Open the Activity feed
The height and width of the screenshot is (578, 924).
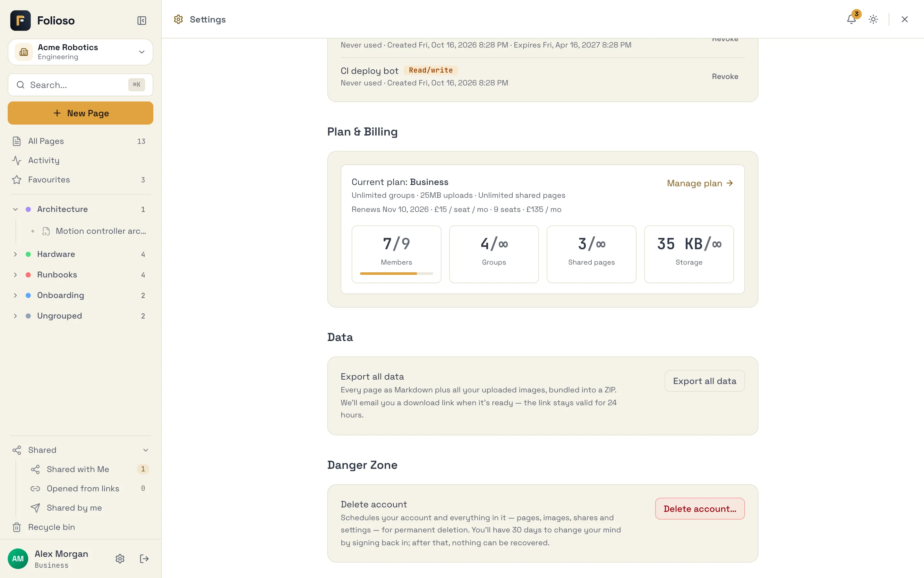80,160
